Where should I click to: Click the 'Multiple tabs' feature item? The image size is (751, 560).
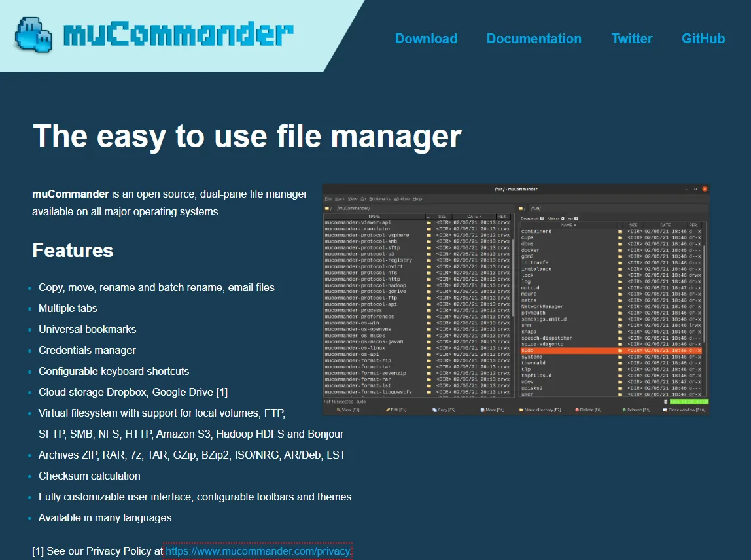pos(68,309)
